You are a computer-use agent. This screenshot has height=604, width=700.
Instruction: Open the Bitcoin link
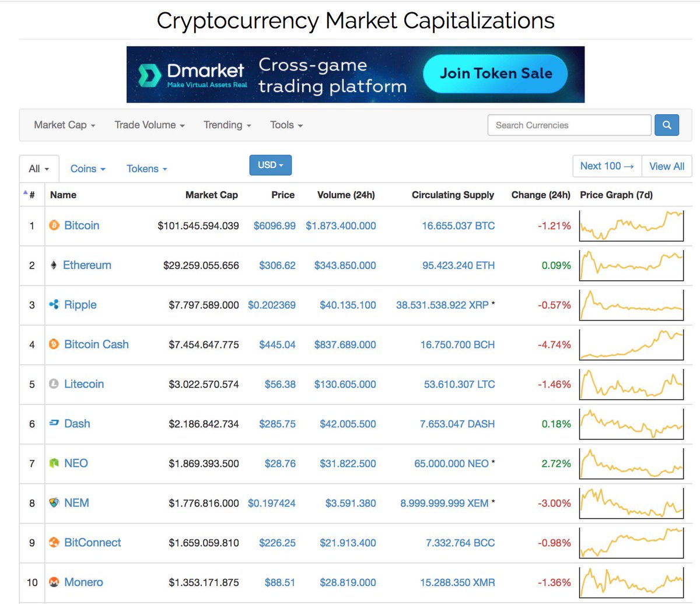click(82, 225)
